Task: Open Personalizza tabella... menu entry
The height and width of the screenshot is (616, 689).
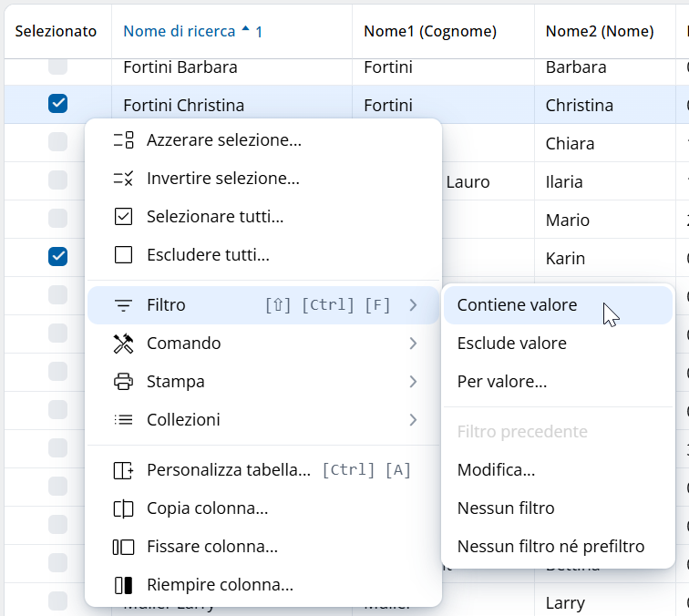Action: [263, 470]
